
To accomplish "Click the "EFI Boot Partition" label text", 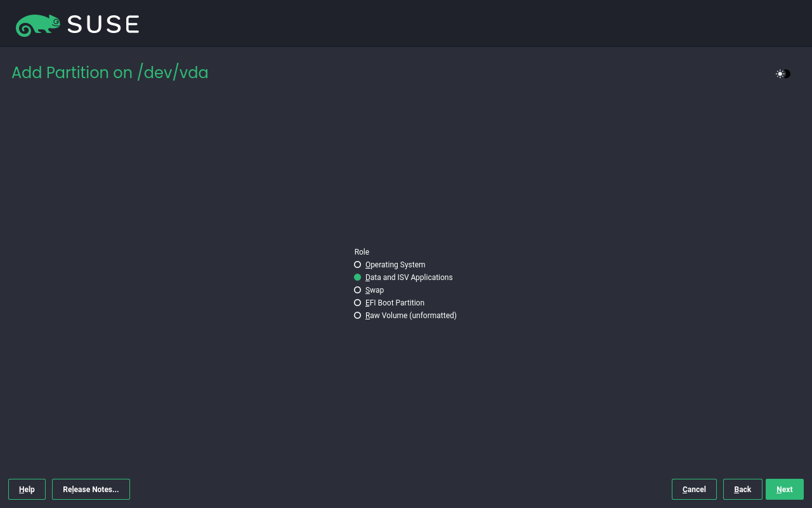I will pyautogui.click(x=395, y=303).
